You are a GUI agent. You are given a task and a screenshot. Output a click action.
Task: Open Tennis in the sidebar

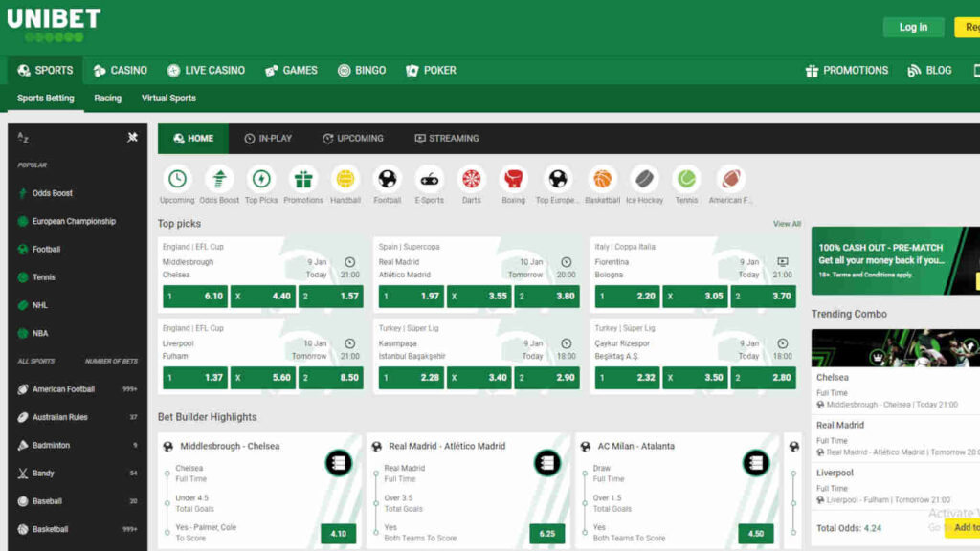[78, 276]
